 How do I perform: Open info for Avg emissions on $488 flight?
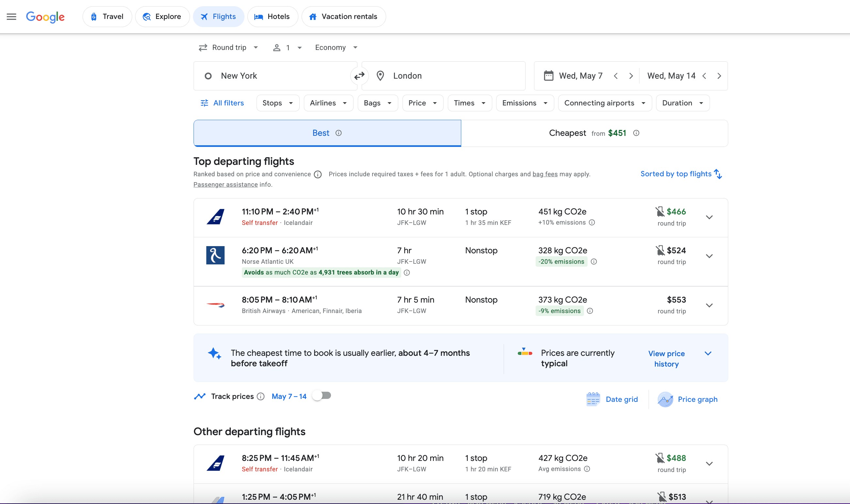click(x=587, y=469)
